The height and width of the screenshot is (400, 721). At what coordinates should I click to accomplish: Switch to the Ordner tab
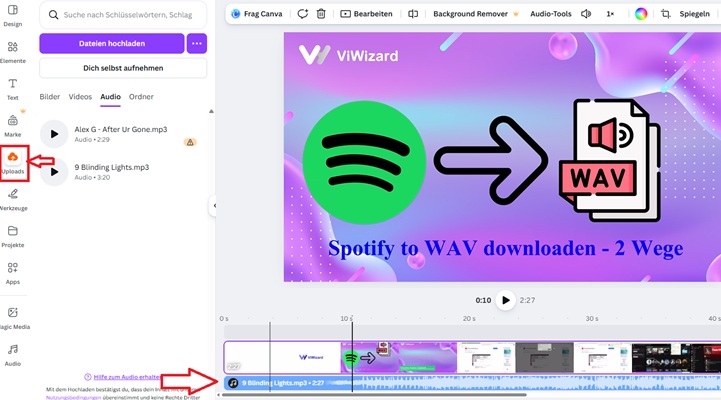(141, 97)
